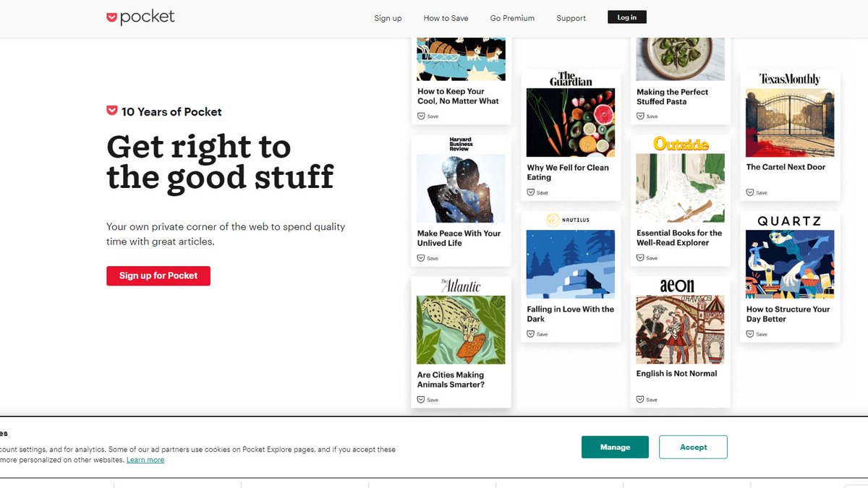
Task: Save the English is Not Normal article
Action: click(647, 399)
